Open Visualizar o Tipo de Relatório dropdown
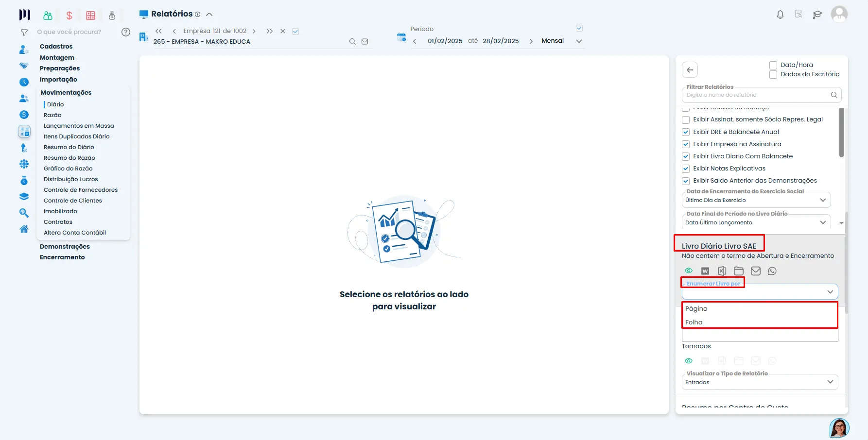Screen dimensions: 868x440 point(760,382)
